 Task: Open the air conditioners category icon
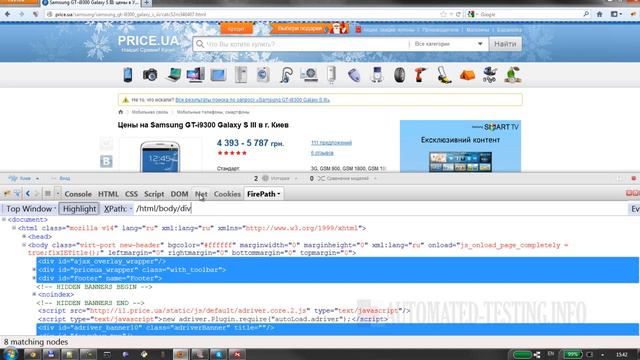pos(309,75)
